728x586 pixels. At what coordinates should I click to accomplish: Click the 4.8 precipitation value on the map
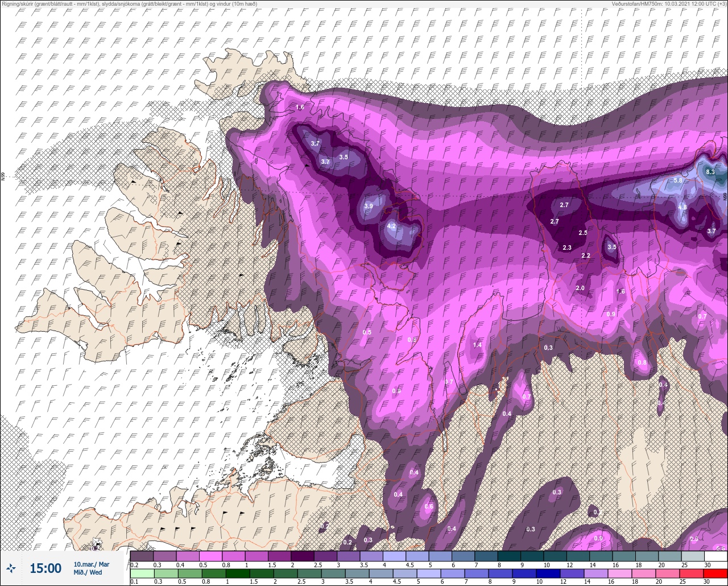pos(682,207)
